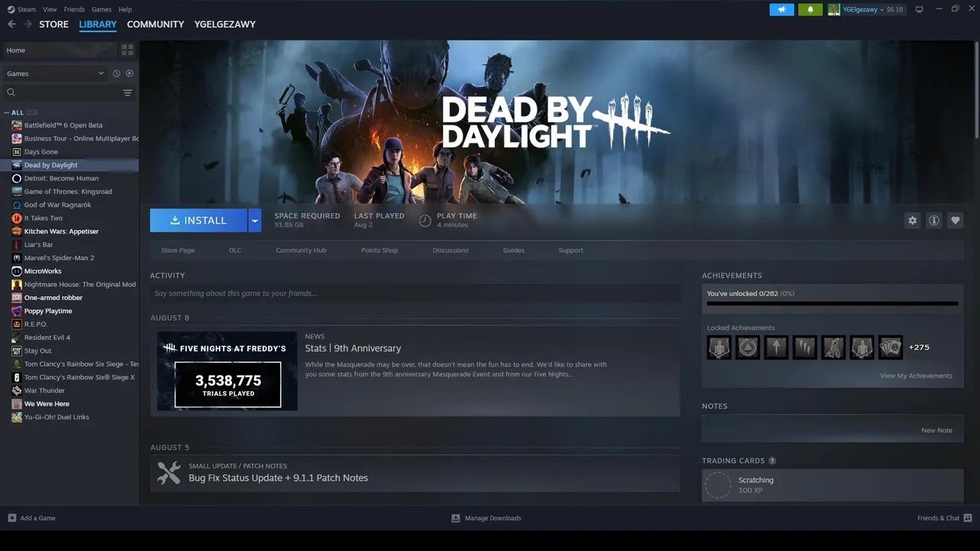Screen dimensions: 980x551
Task: Expand install options dropdown arrow
Action: point(255,220)
